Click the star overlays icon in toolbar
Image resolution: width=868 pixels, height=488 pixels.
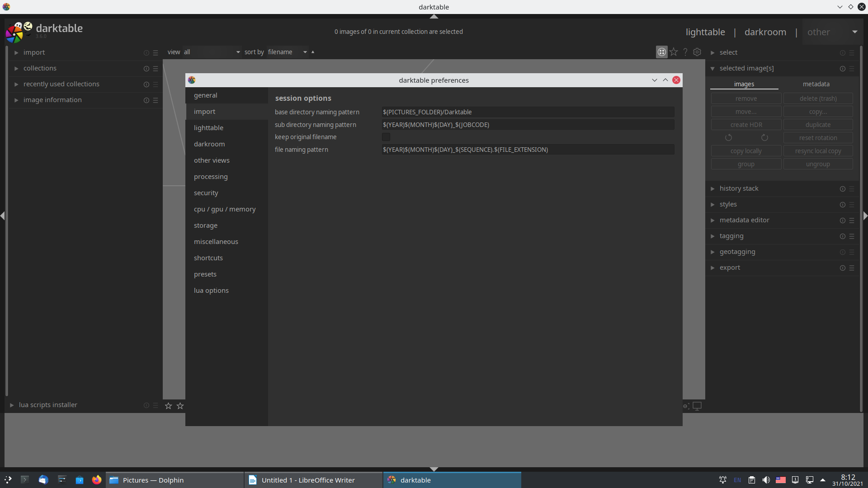(673, 52)
